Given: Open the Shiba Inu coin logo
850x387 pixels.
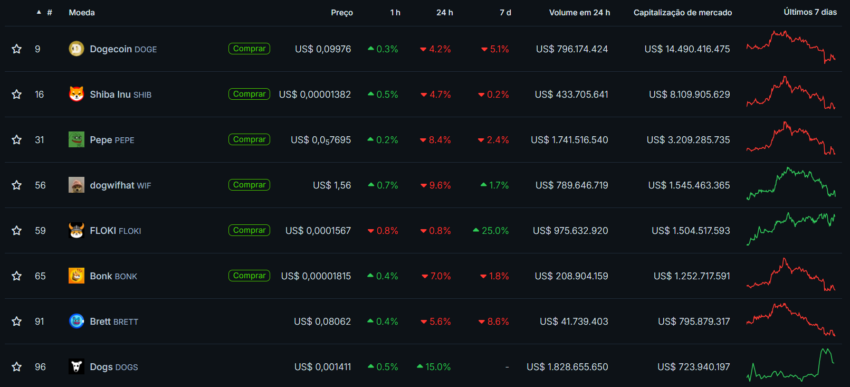Looking at the screenshot, I should tap(76, 94).
